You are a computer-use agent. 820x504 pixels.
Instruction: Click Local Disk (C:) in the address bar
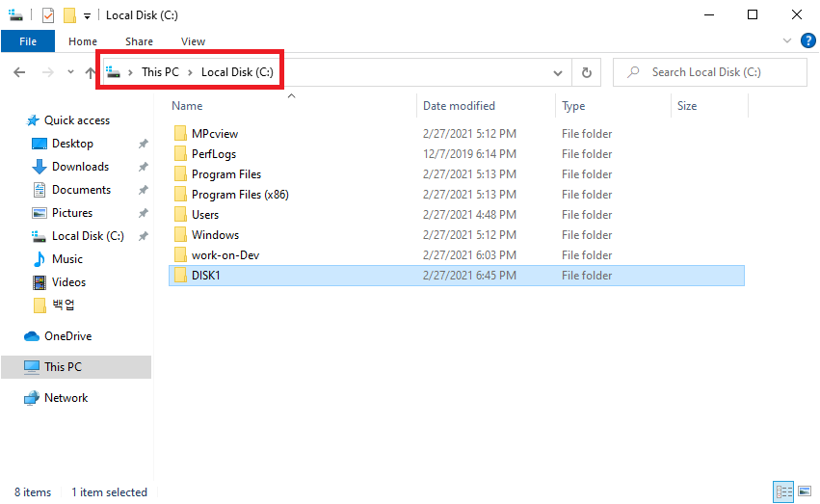click(237, 72)
